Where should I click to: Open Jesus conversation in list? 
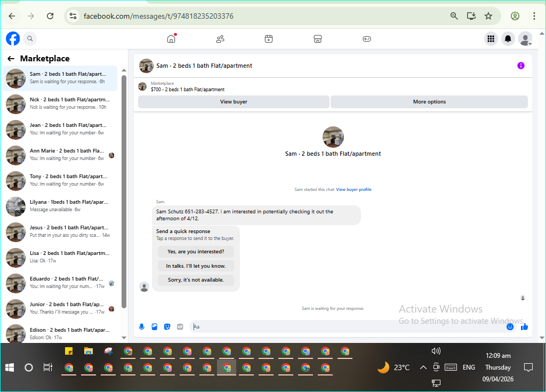click(x=60, y=231)
